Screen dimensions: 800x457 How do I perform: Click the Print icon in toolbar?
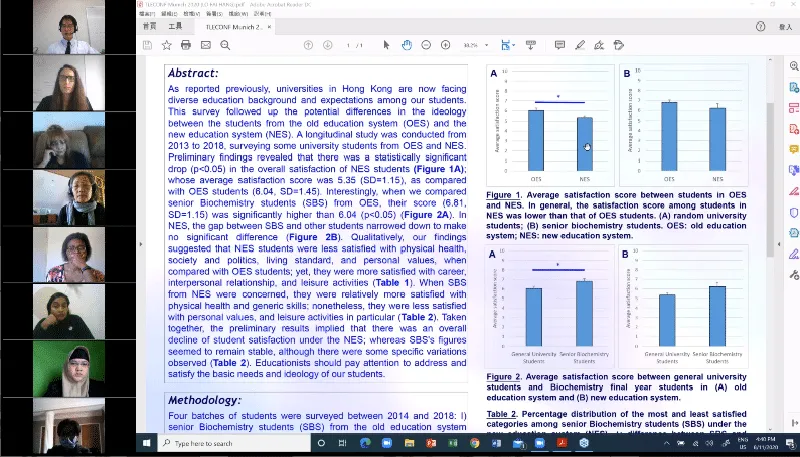(185, 45)
